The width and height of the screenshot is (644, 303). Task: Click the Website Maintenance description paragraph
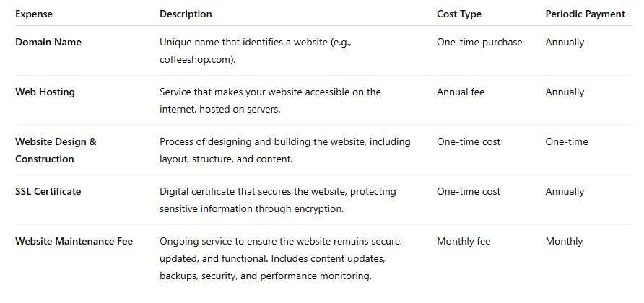(281, 258)
